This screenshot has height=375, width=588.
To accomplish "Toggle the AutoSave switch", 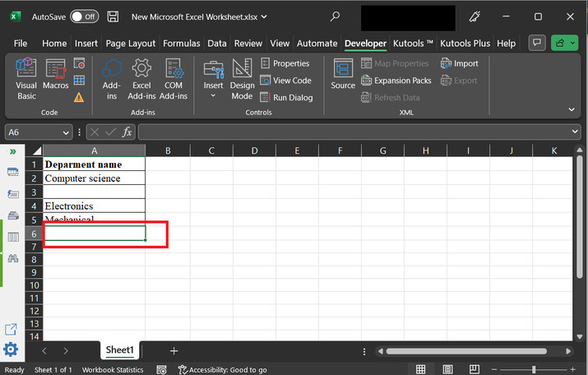I will (85, 16).
